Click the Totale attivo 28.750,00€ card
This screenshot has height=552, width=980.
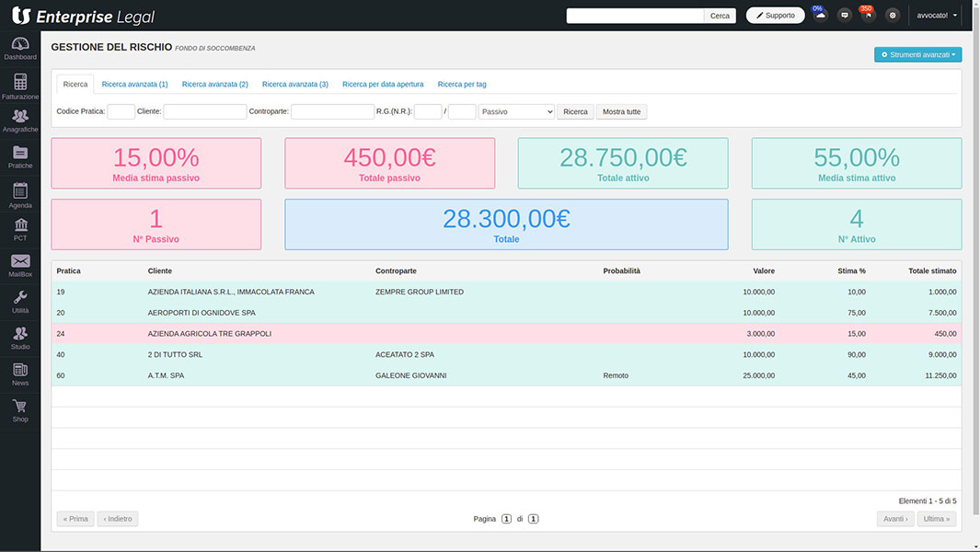[x=623, y=163]
